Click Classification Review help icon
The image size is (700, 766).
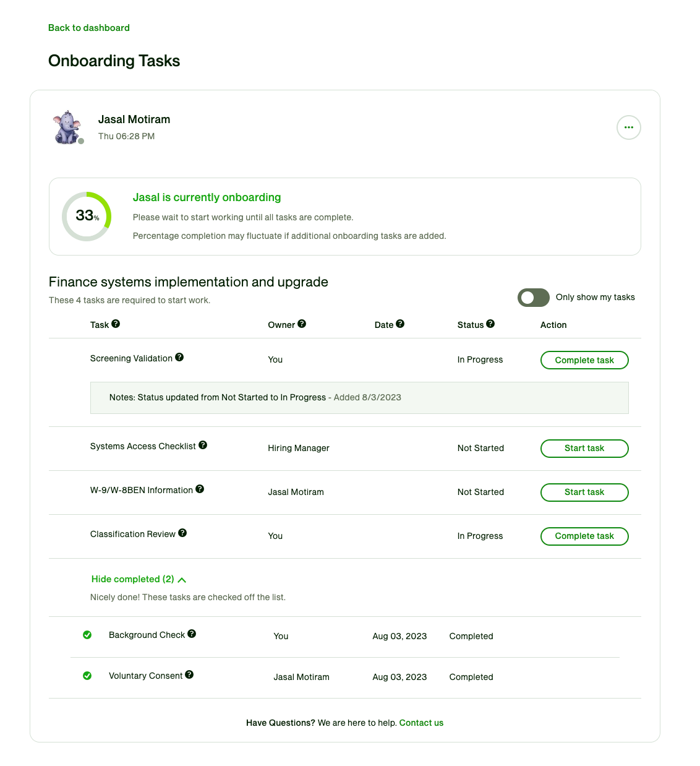pos(182,533)
